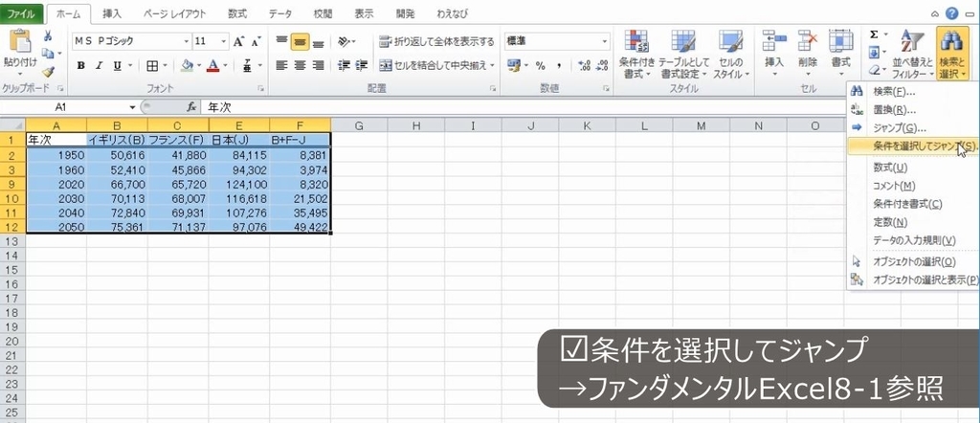Click the AutoSum sigma icon
980x423 pixels.
(x=875, y=34)
